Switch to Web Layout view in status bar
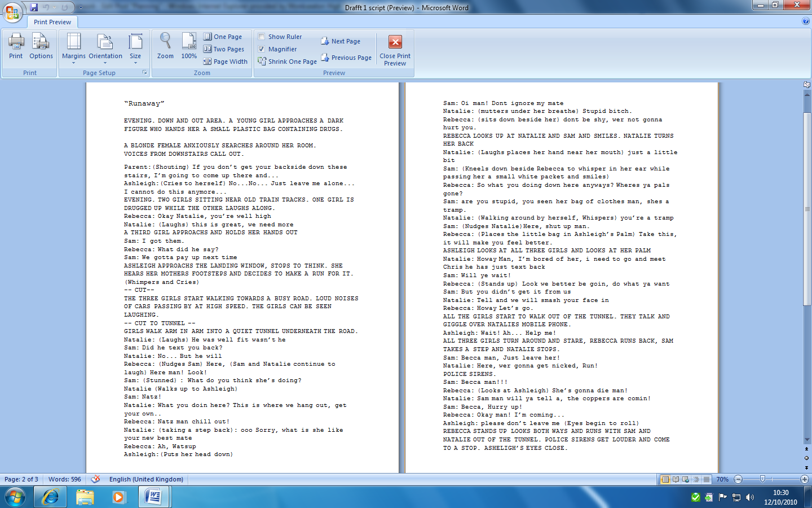 click(686, 479)
